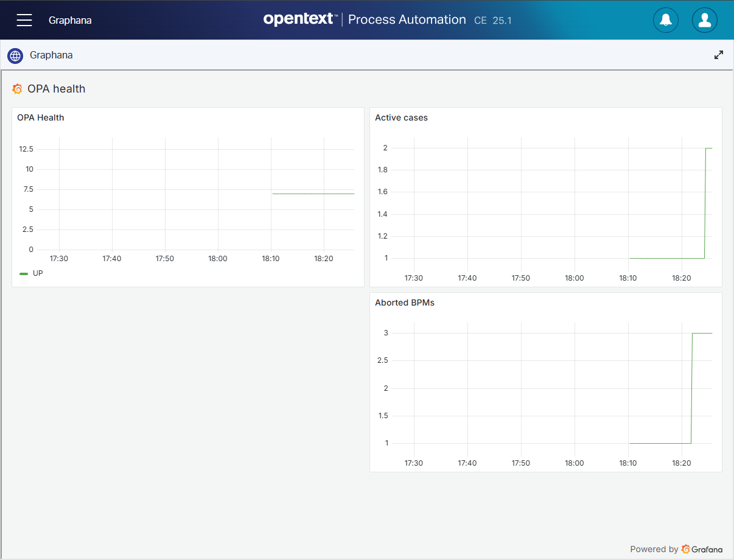734x560 pixels.
Task: Click the globe icon next to Graphana breadcrumb
Action: pos(15,55)
